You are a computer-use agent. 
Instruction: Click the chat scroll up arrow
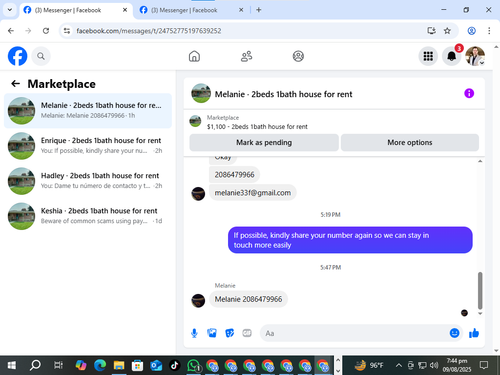tap(480, 161)
